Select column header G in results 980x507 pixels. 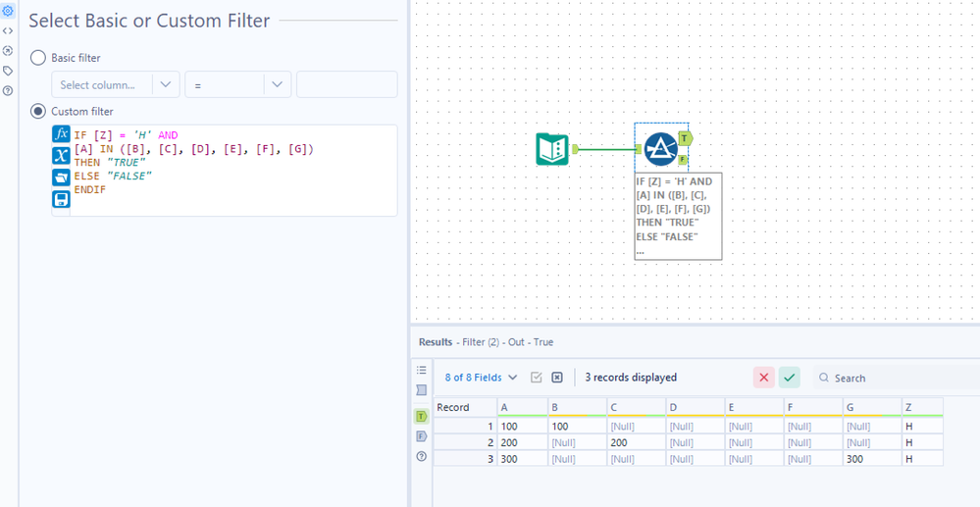click(x=872, y=408)
